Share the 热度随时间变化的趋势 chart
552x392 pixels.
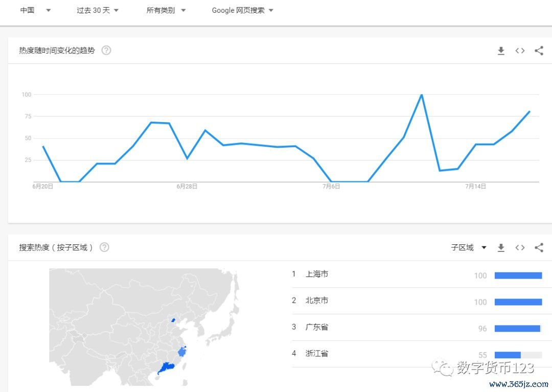click(539, 51)
